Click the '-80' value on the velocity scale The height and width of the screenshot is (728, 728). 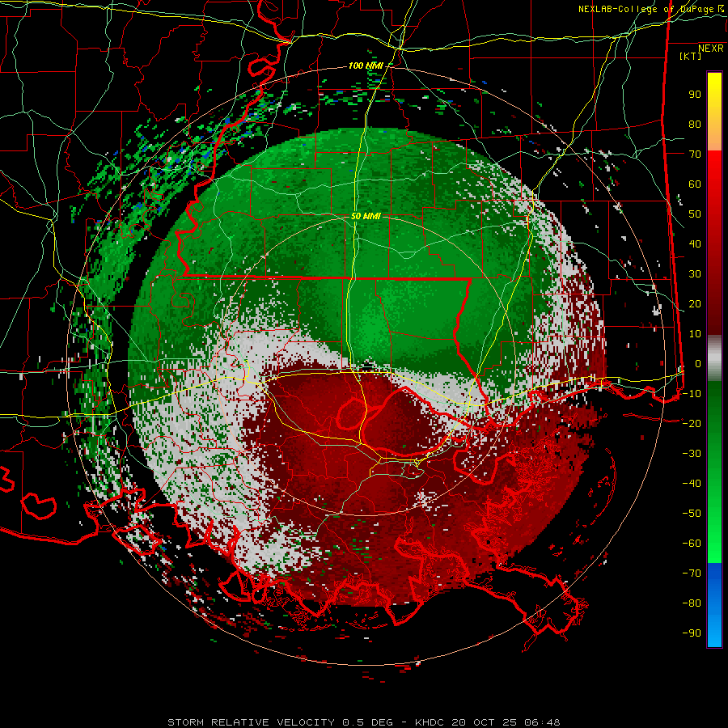[x=692, y=603]
